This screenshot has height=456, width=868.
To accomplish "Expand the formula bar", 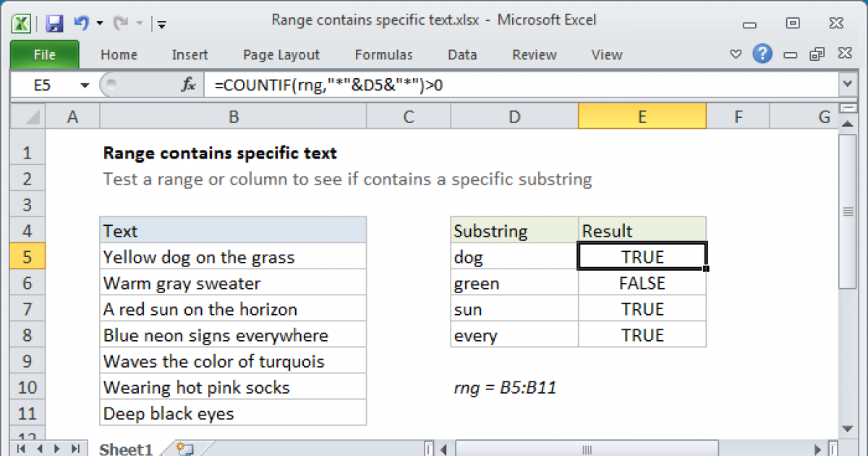I will click(x=847, y=85).
